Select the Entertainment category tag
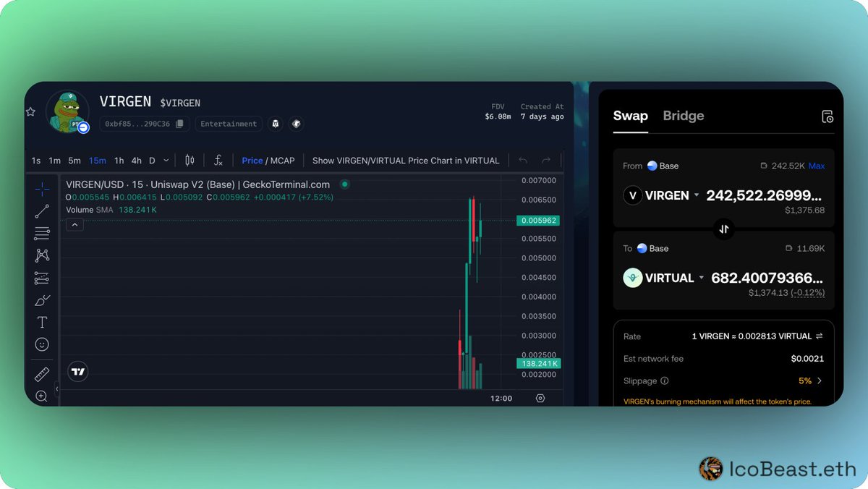The height and width of the screenshot is (489, 868). 229,124
